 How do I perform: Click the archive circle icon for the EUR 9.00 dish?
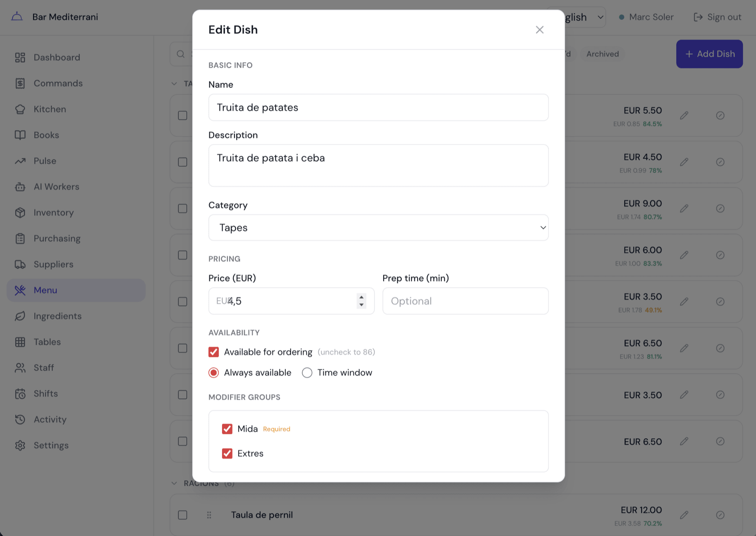pos(720,209)
